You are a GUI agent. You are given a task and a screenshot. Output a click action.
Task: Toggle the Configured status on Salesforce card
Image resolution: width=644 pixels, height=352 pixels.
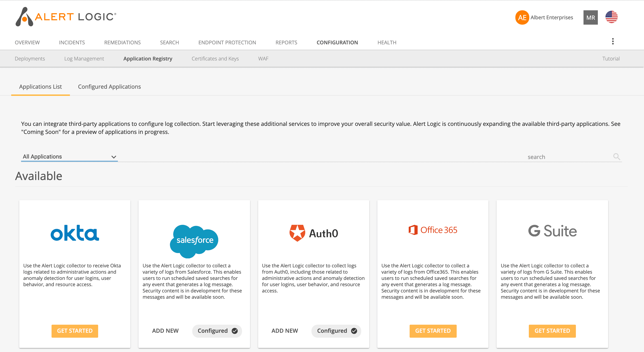click(217, 331)
